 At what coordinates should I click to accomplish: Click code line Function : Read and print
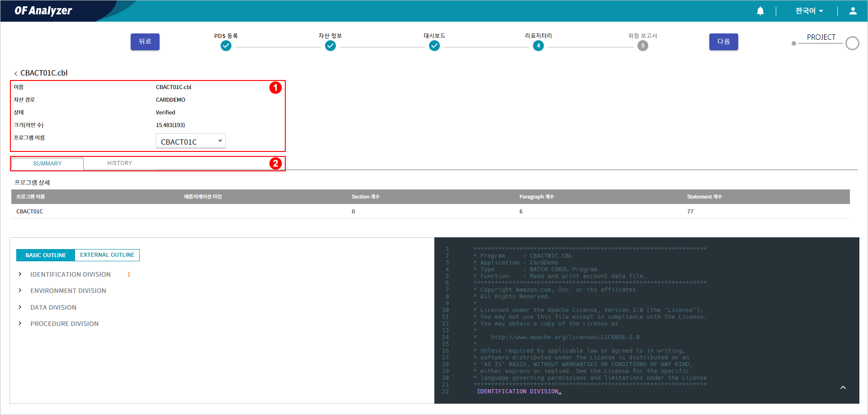coord(560,276)
